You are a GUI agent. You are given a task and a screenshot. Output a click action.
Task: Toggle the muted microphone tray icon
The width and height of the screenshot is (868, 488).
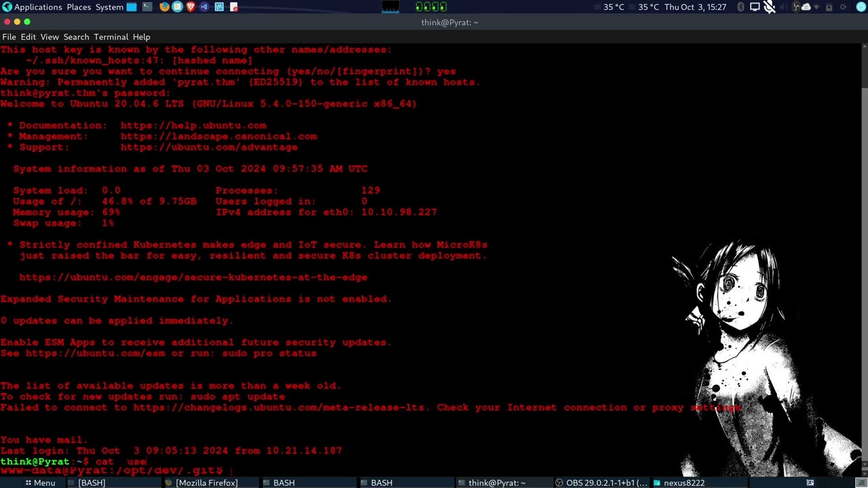pyautogui.click(x=769, y=7)
